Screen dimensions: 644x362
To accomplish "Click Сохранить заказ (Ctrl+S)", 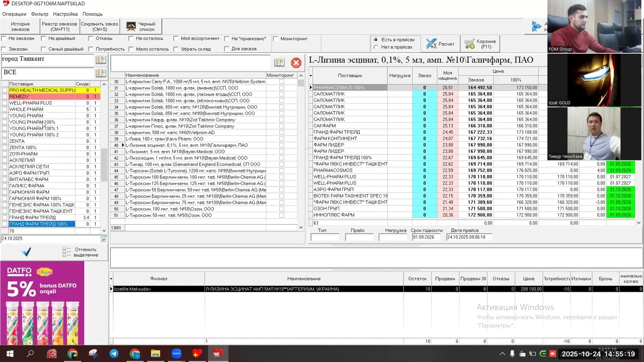I will click(100, 26).
